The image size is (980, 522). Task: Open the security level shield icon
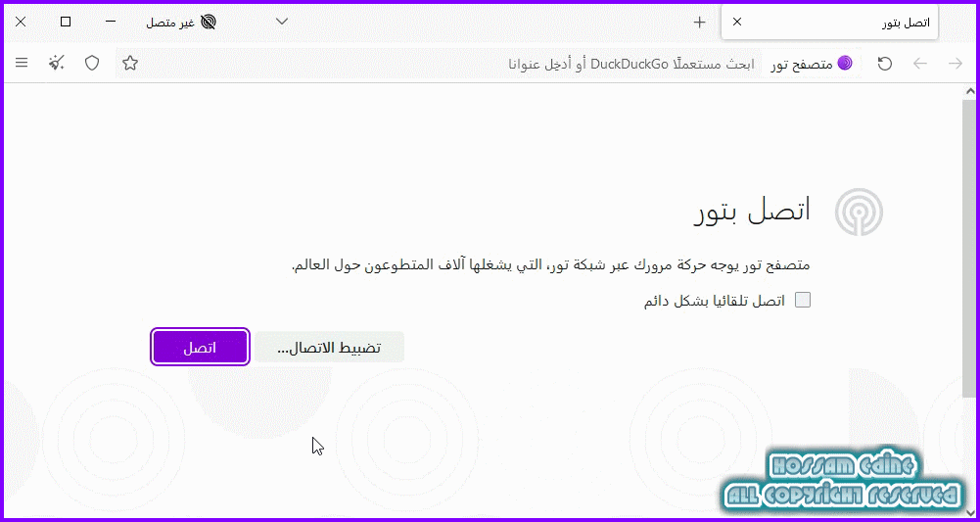pos(92,63)
